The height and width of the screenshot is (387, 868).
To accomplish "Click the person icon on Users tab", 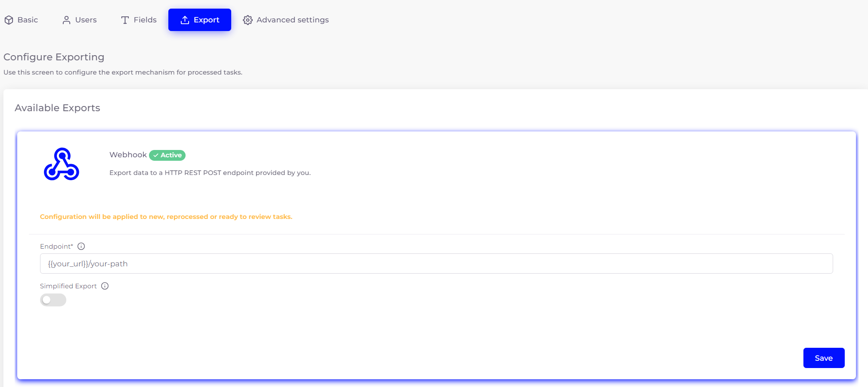I will [66, 20].
